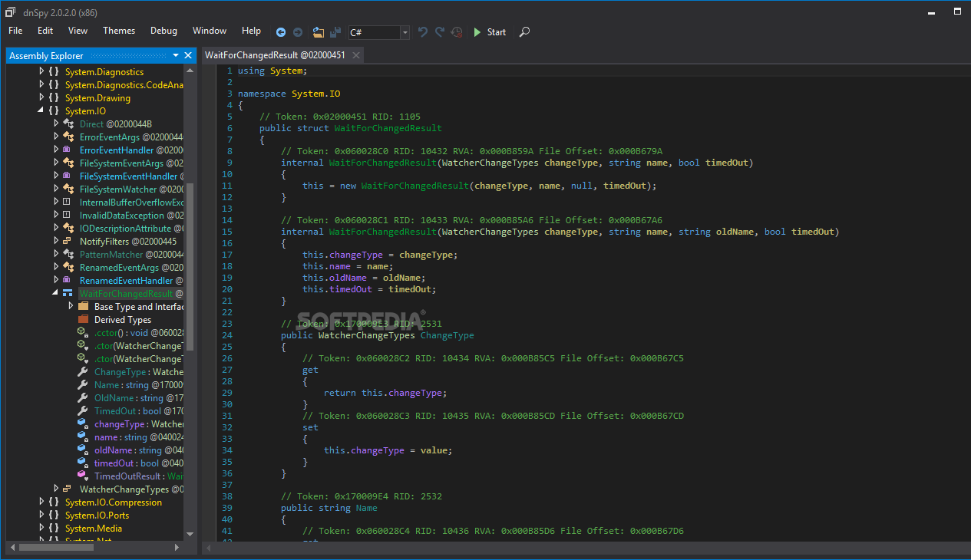Start debugging with the Start button
The width and height of the screenshot is (971, 560).
[x=489, y=32]
